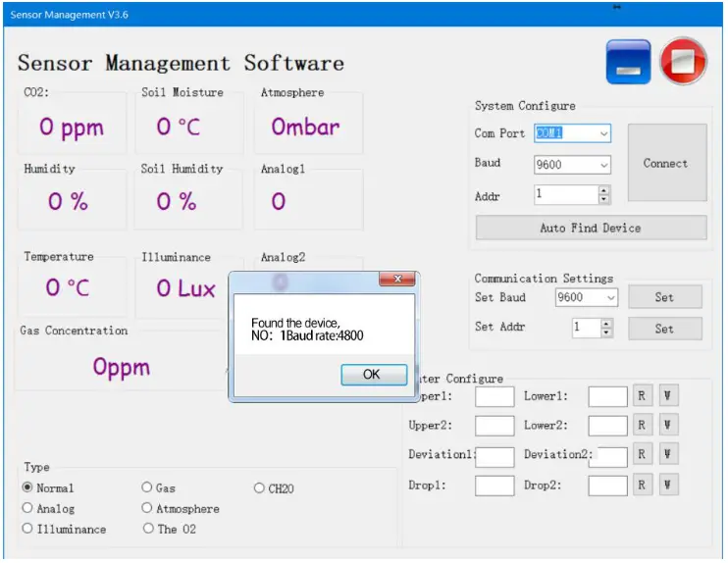This screenshot has width=728, height=563.
Task: Click the Drop1 input field
Action: (494, 486)
